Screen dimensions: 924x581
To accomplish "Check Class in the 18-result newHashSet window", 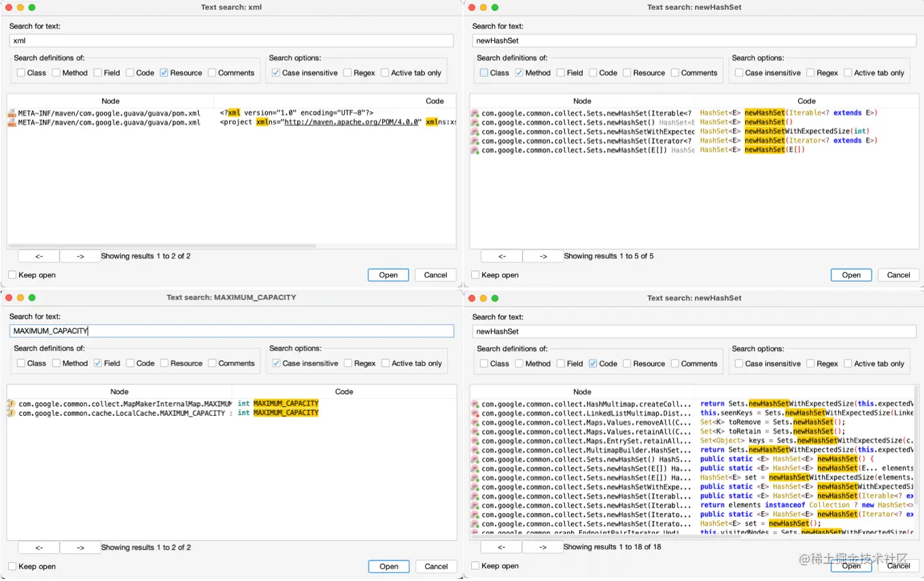I will (484, 364).
